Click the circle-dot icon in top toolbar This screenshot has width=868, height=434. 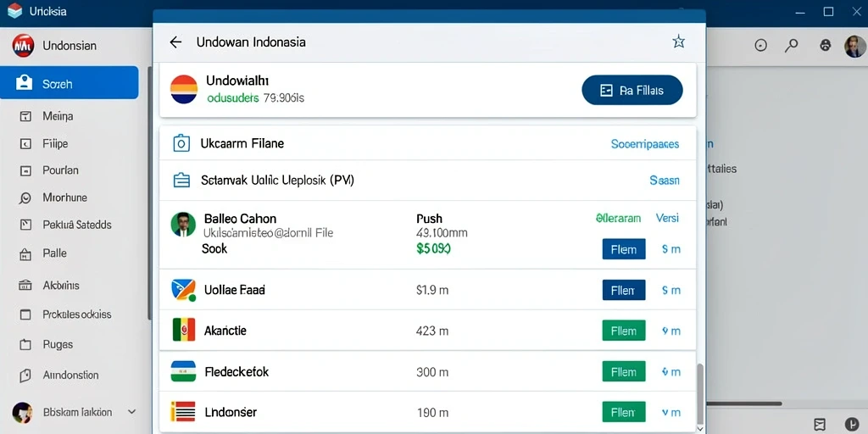[x=761, y=46]
